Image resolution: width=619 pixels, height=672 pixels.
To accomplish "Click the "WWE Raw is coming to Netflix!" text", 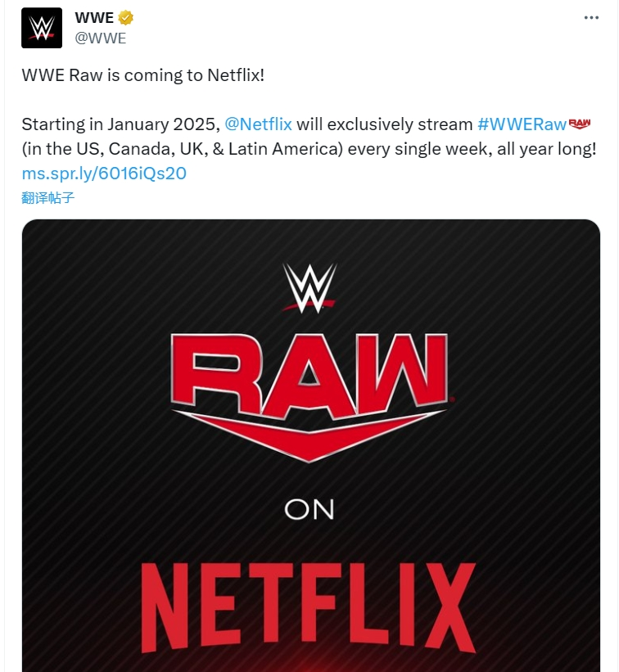I will [143, 75].
